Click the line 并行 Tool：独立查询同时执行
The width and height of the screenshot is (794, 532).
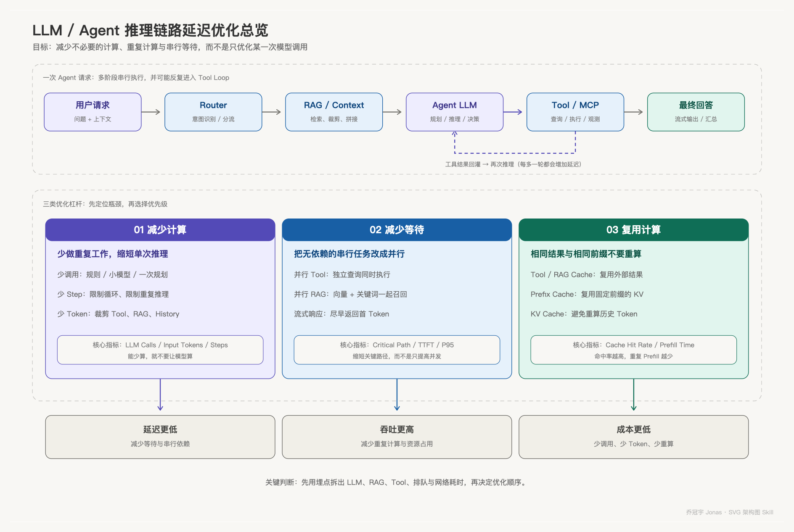coord(342,275)
